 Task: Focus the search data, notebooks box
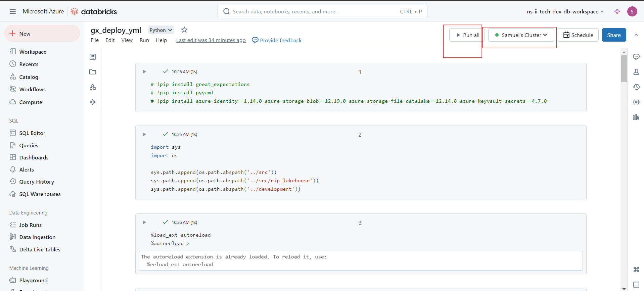point(322,11)
